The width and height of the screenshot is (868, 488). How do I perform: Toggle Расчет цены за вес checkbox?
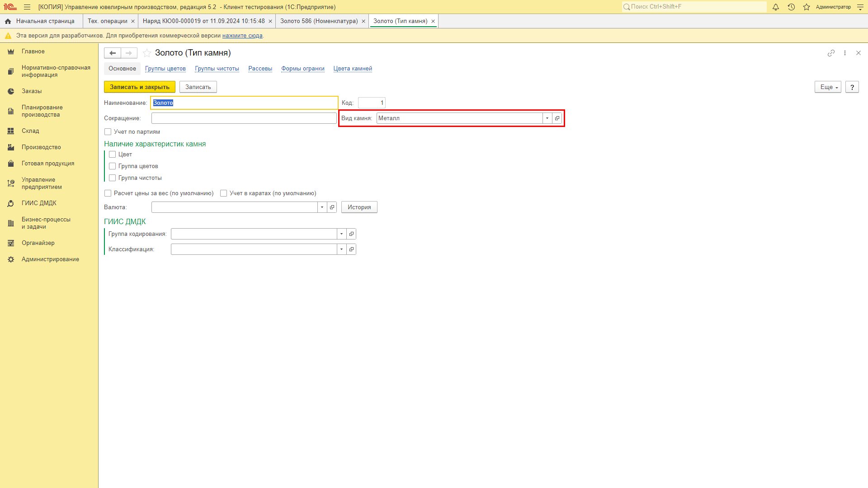click(108, 193)
